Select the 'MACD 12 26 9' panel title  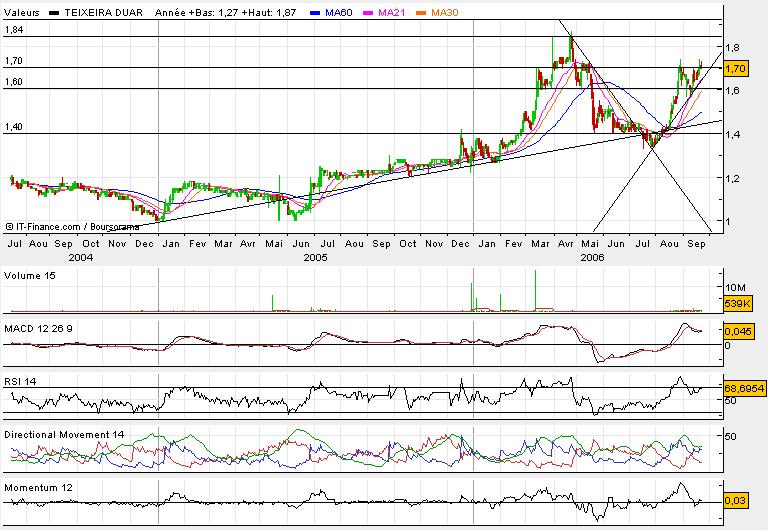tap(38, 329)
